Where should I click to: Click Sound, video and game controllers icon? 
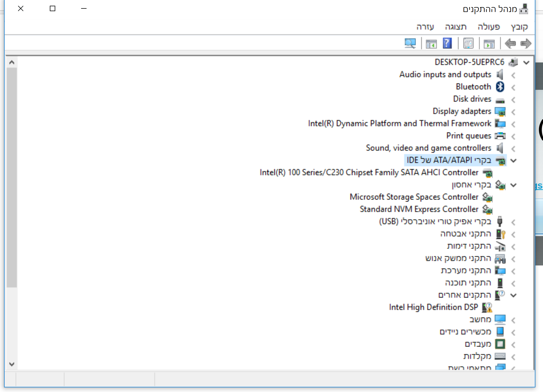[500, 148]
